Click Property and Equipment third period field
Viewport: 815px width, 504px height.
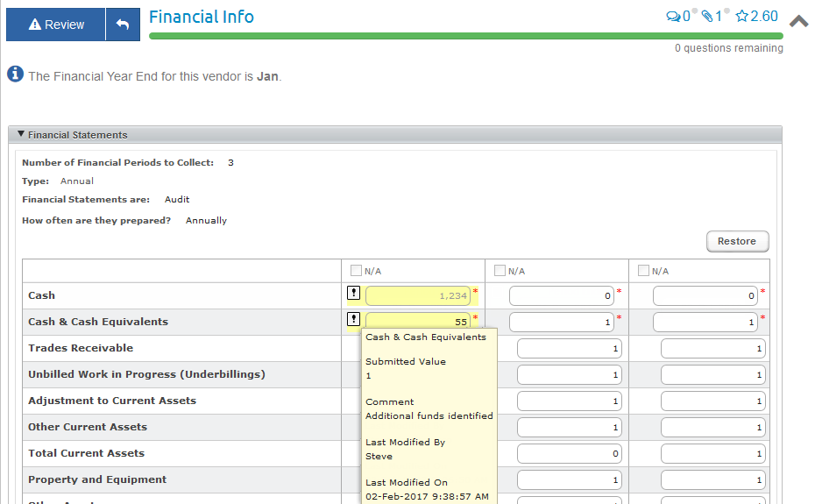[713, 479]
